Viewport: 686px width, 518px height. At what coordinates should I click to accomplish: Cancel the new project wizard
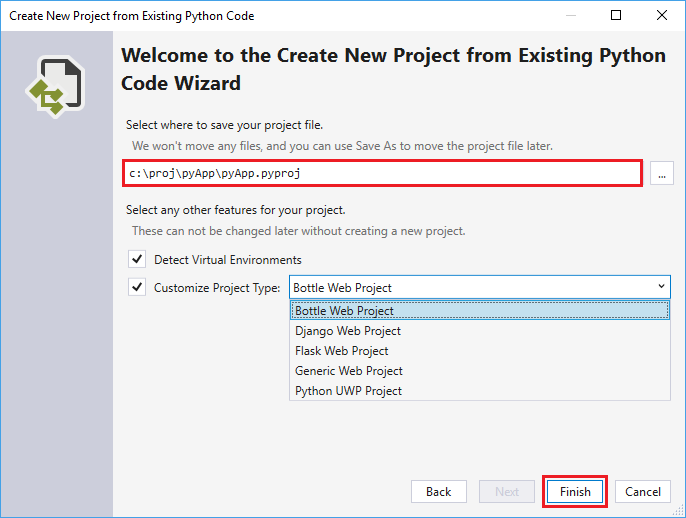643,492
